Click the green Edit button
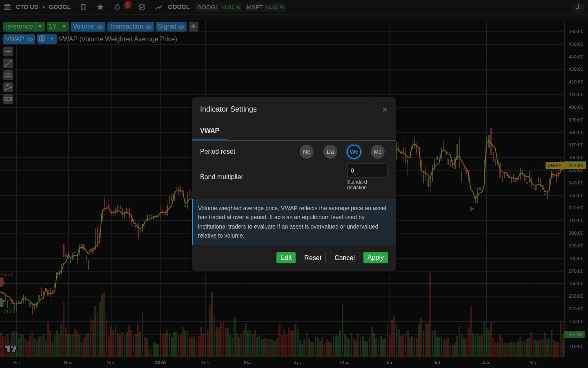 pyautogui.click(x=286, y=258)
